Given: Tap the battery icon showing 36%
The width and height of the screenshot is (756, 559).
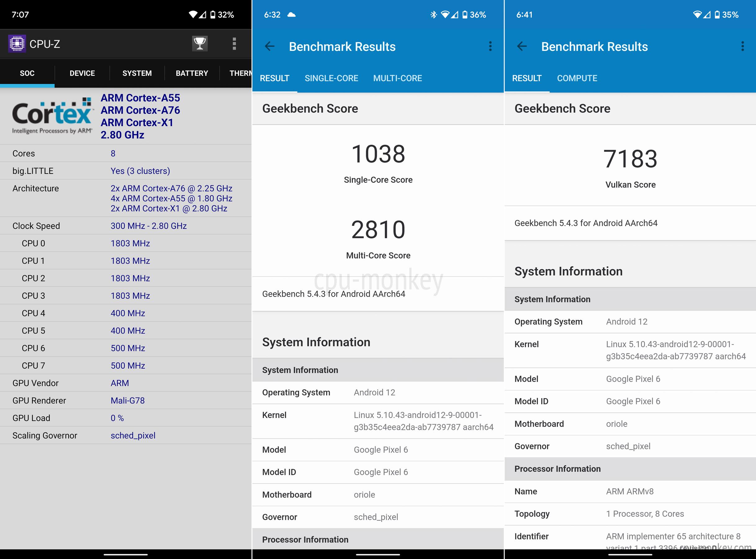Looking at the screenshot, I should pos(465,15).
